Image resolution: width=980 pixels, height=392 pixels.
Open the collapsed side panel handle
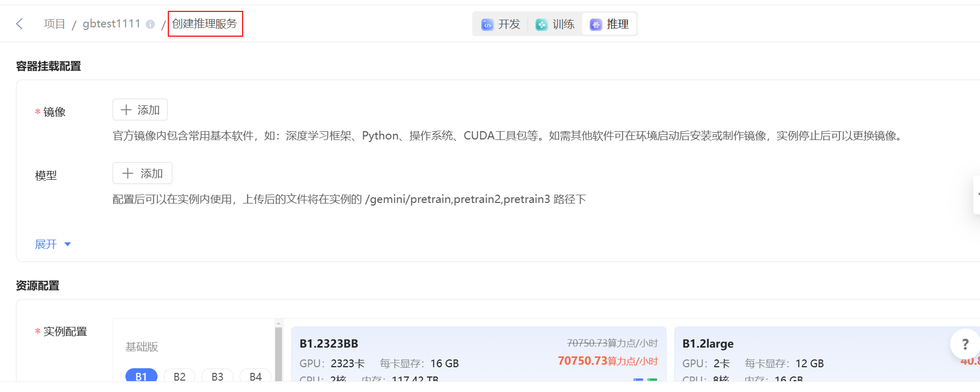[x=976, y=195]
